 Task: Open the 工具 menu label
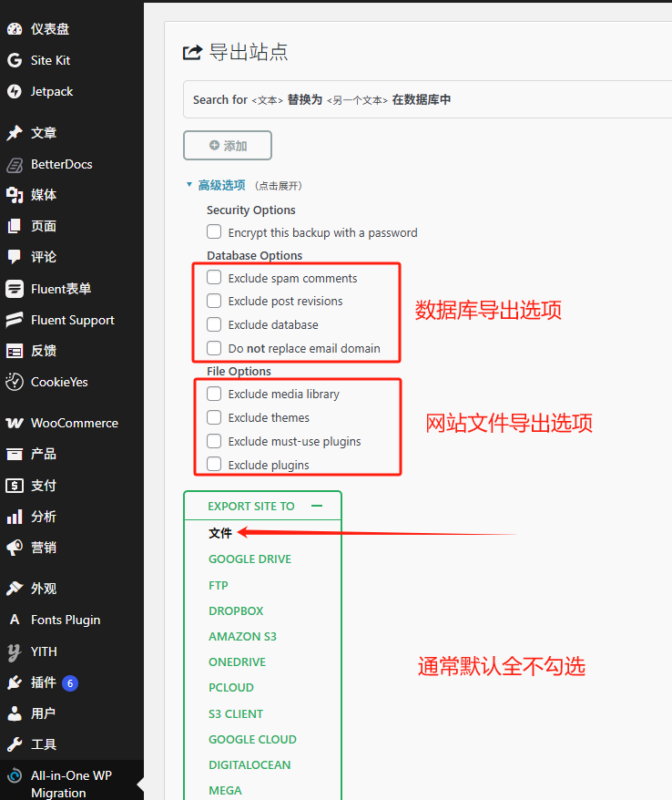tap(44, 744)
